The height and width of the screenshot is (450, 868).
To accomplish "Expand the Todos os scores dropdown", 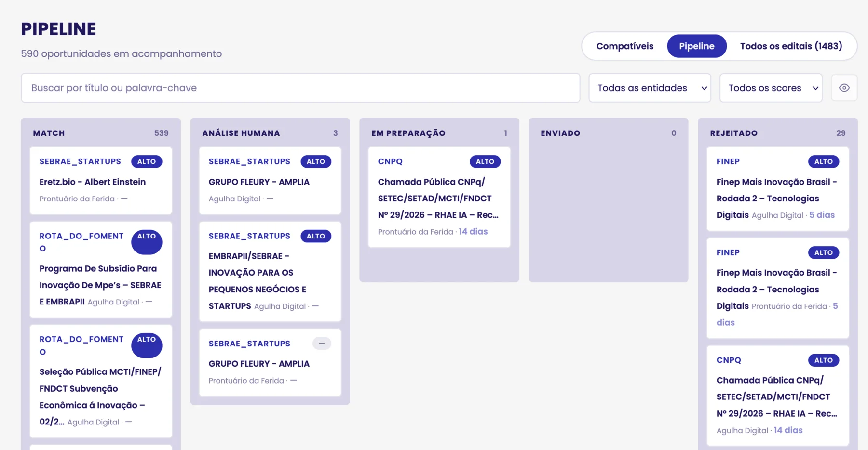I will tap(771, 88).
